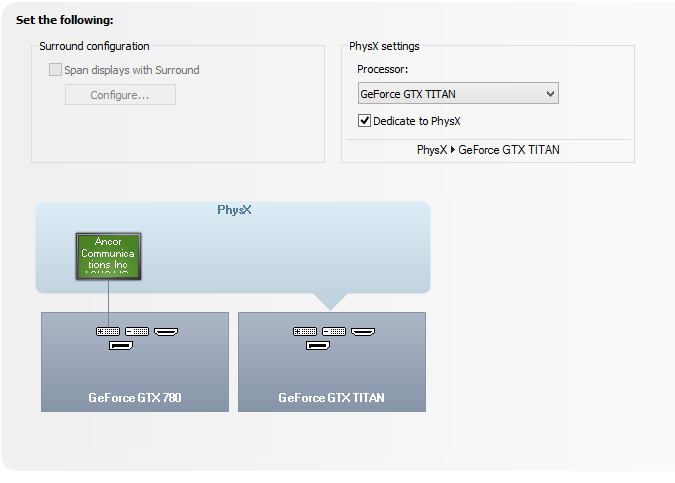Select the GeForce GTX 780 card label
This screenshot has height=483, width=675.
(x=135, y=397)
